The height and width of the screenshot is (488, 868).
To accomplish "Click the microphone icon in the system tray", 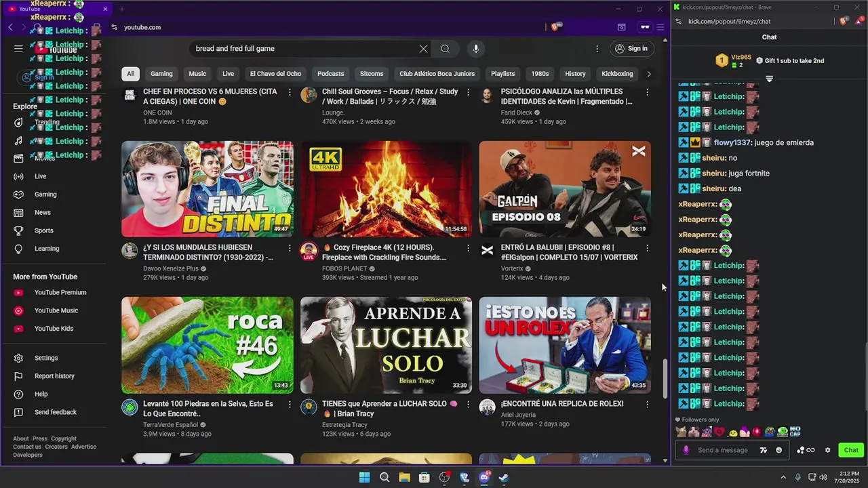I will coord(798,477).
